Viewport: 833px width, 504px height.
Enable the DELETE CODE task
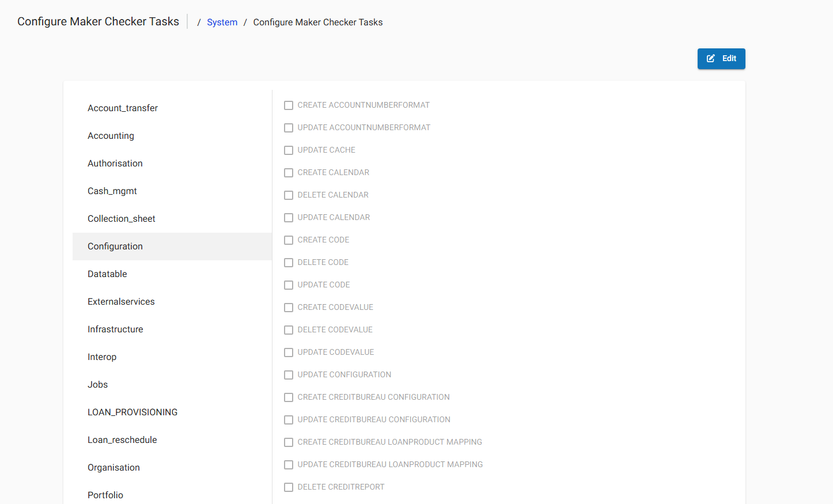tap(289, 262)
